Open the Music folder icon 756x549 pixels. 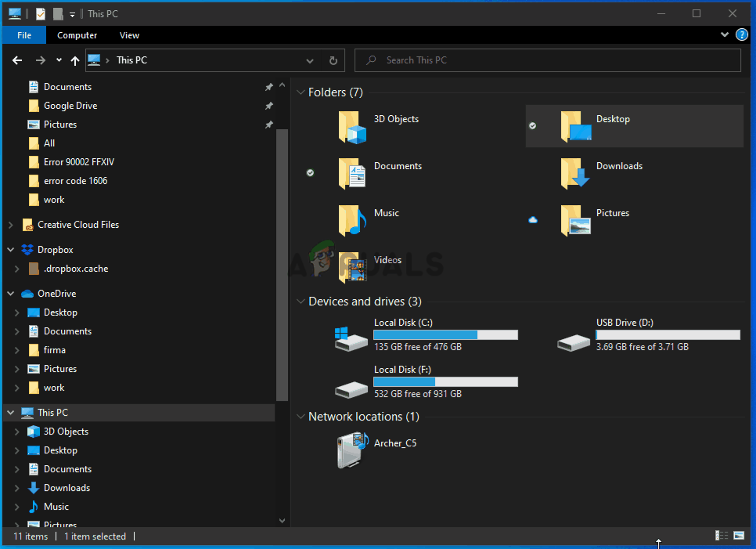point(352,221)
